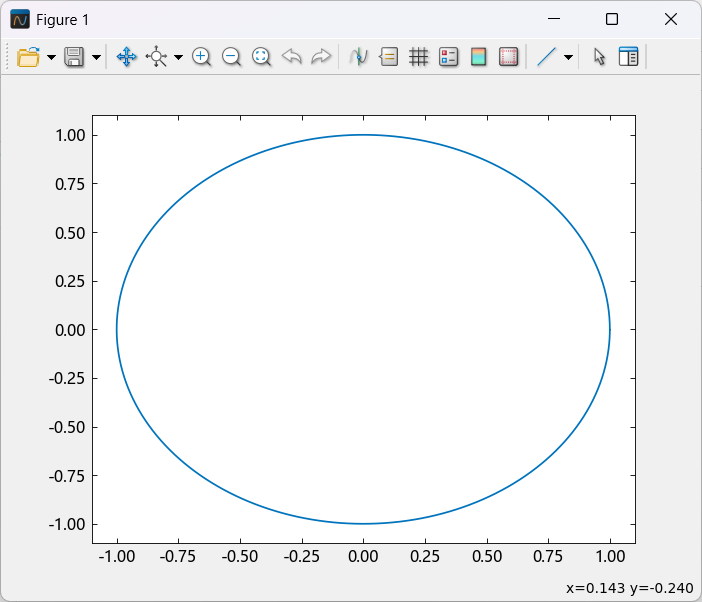
Task: Expand the open file dropdown arrow
Action: 51,57
